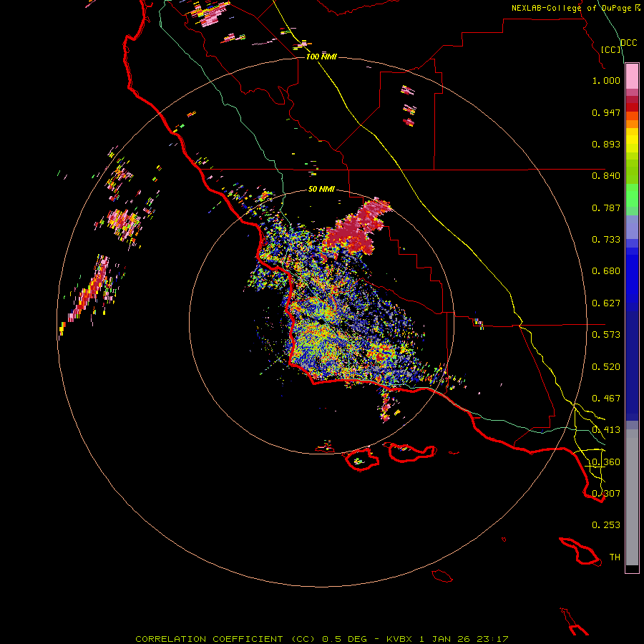Click the long pink-red echo streak offshore west
The height and width of the screenshot is (644, 644).
pos(89,289)
